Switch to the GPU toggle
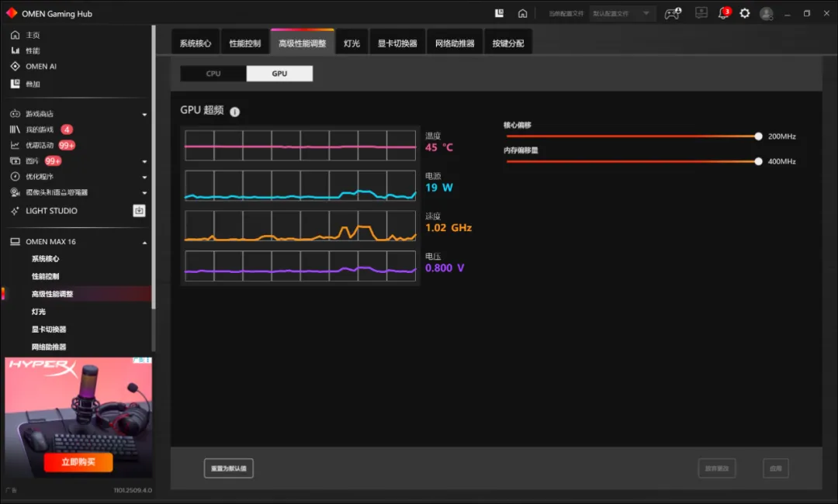Viewport: 838px width, 504px height. [279, 74]
